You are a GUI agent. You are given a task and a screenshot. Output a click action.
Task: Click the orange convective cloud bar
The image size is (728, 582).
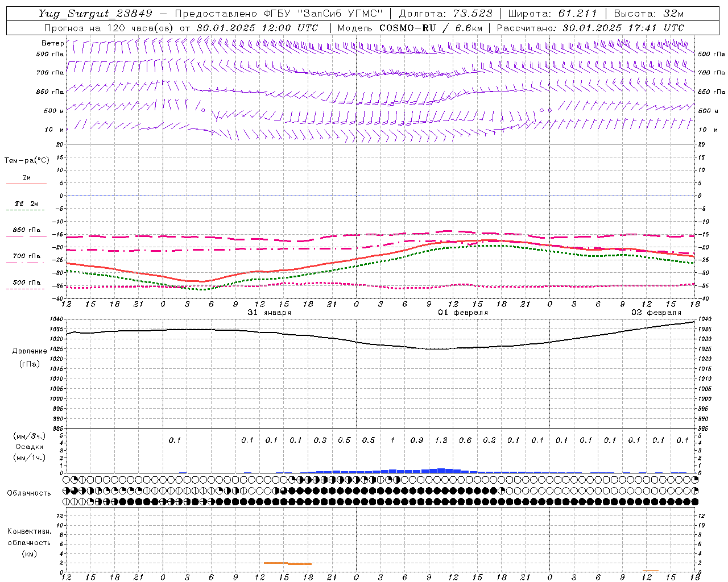coord(287,563)
